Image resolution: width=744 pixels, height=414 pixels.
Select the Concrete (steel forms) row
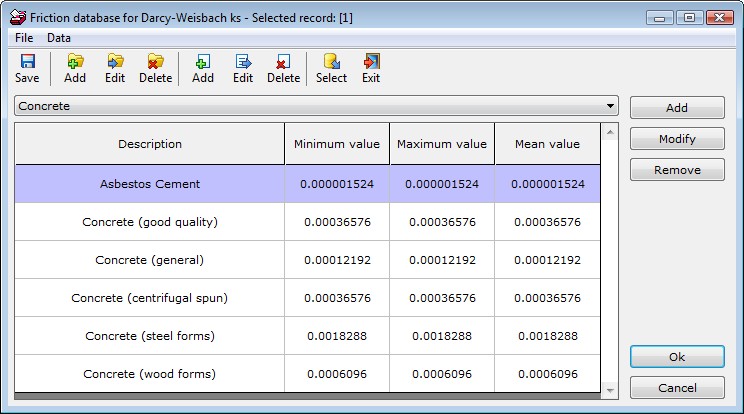tap(150, 336)
